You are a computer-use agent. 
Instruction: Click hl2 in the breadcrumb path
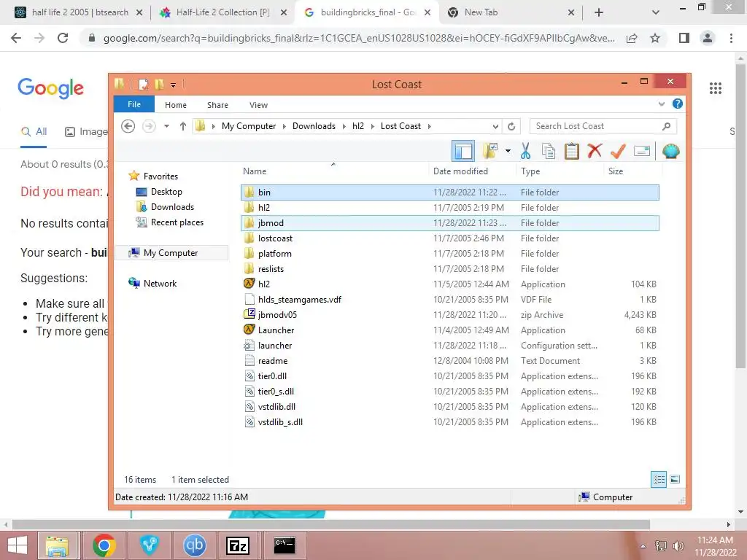(358, 126)
